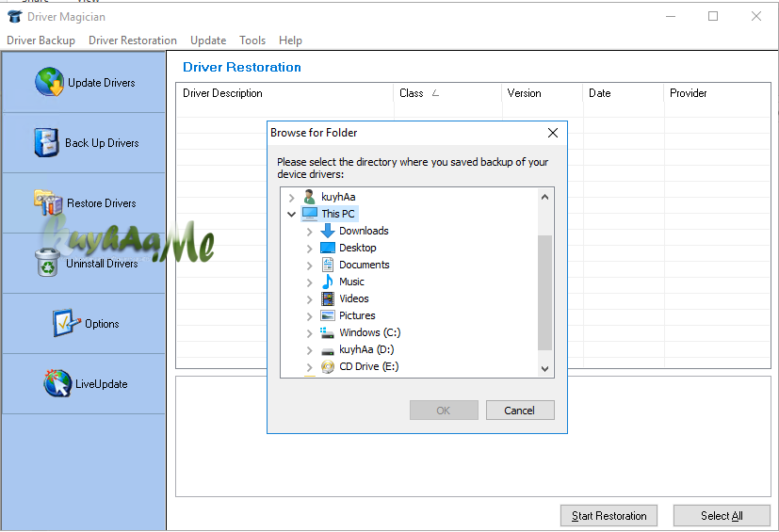Viewport: 779px width, 532px height.
Task: Click the Back Up Drivers cabinet icon
Action: coord(47,142)
